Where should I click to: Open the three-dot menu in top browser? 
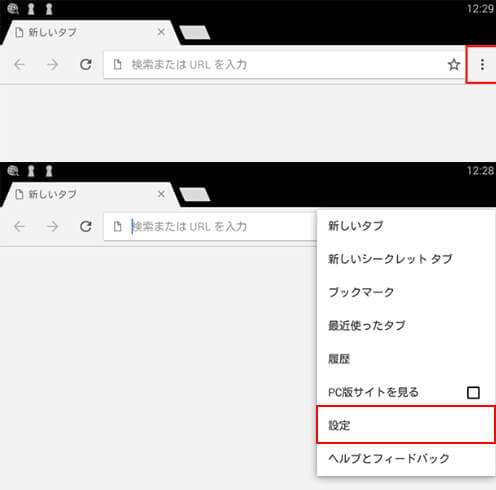pos(482,64)
